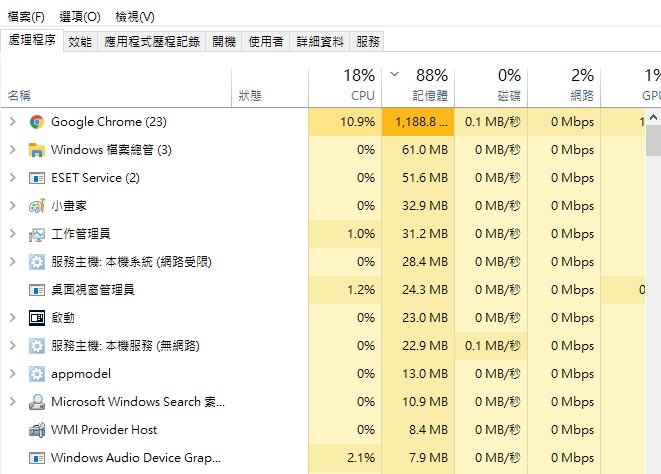Image resolution: width=661 pixels, height=474 pixels.
Task: Open the 檢視(V) menu
Action: click(x=135, y=17)
